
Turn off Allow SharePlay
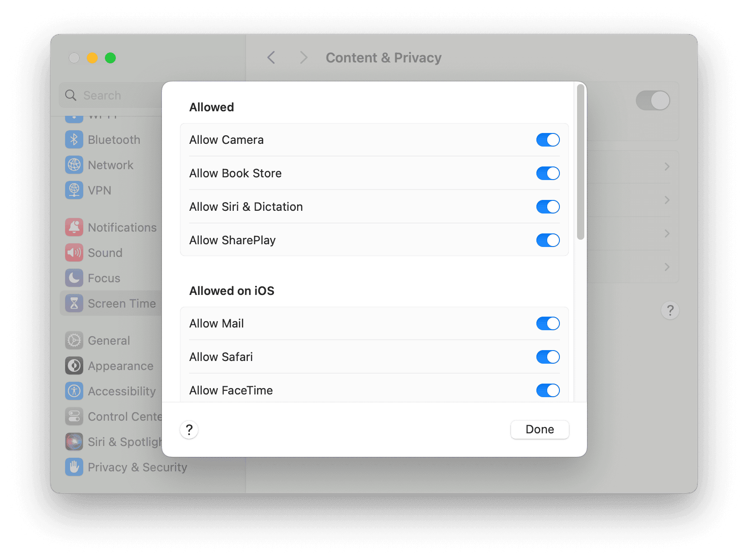click(x=548, y=240)
